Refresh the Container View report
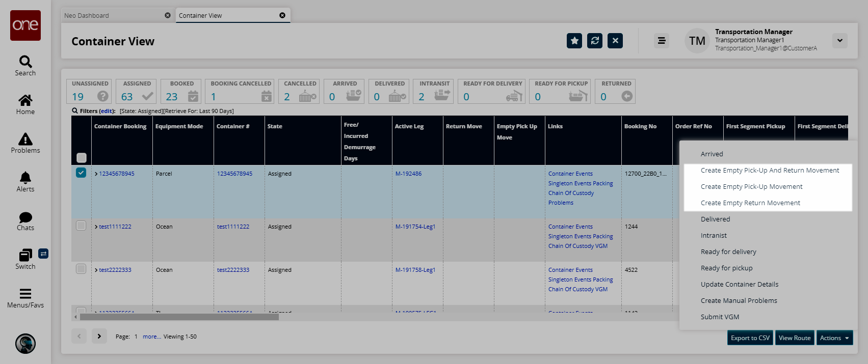 (x=595, y=41)
